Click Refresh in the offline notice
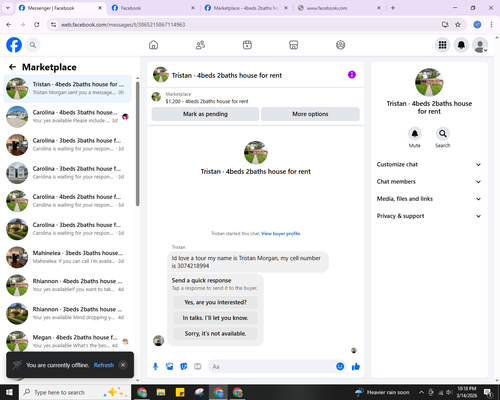This screenshot has width=500, height=400. pyautogui.click(x=104, y=365)
